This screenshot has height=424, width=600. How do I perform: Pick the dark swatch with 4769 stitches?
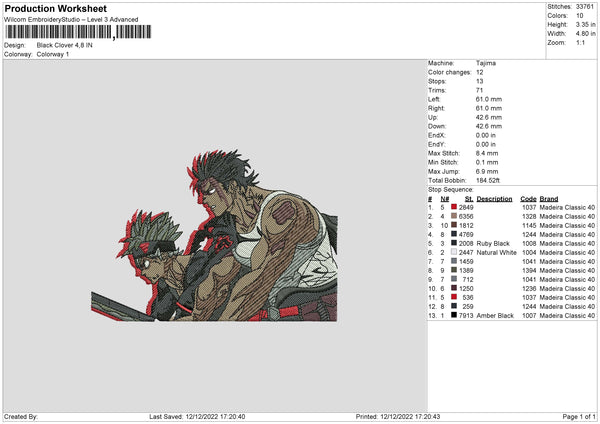(x=454, y=234)
